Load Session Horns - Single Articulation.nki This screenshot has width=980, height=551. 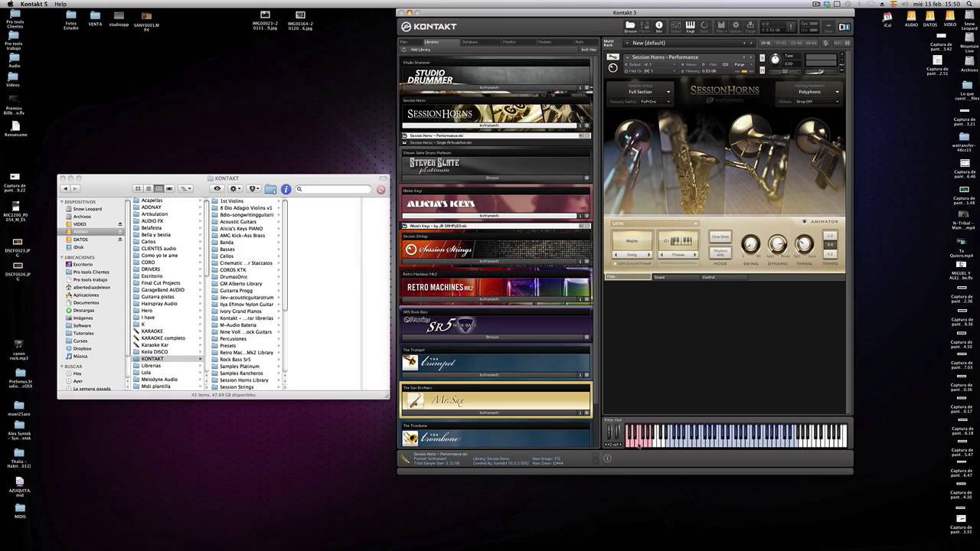click(x=440, y=142)
